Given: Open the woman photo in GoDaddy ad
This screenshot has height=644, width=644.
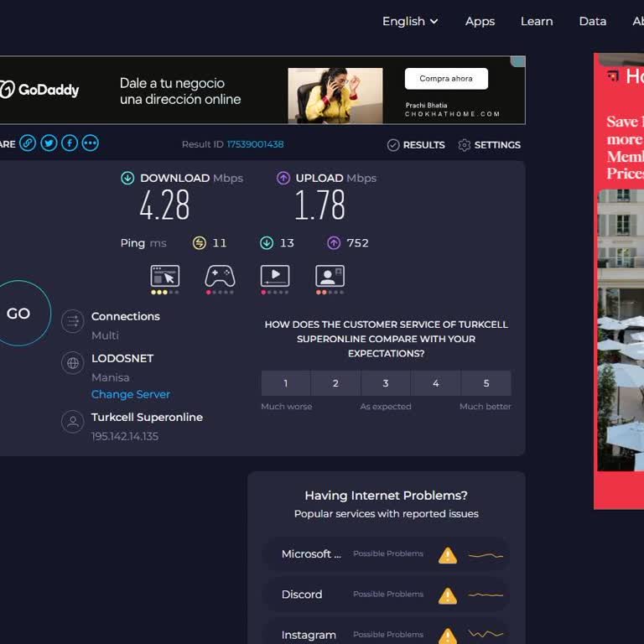Looking at the screenshot, I should tap(335, 96).
